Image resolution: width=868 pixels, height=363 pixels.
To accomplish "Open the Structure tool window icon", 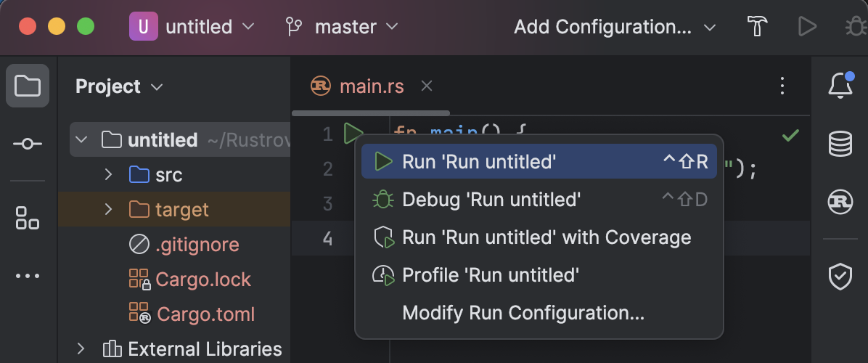I will click(x=27, y=218).
